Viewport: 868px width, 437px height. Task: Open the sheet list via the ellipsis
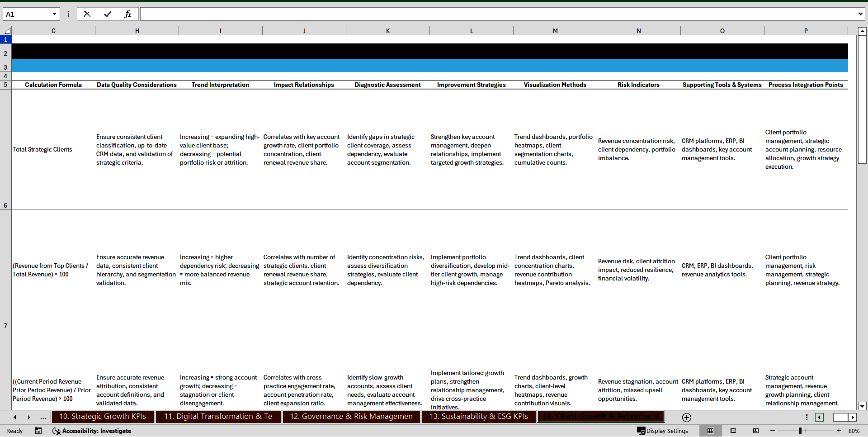43,418
